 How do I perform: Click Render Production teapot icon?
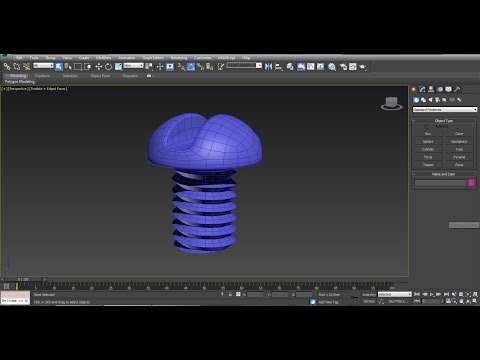[363, 67]
